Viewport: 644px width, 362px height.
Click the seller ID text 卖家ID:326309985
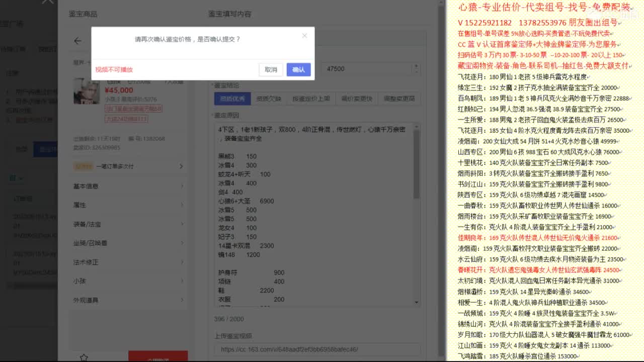coord(97,147)
